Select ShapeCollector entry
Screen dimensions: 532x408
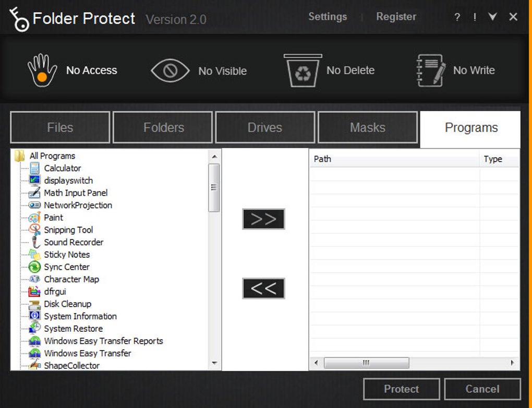(71, 366)
